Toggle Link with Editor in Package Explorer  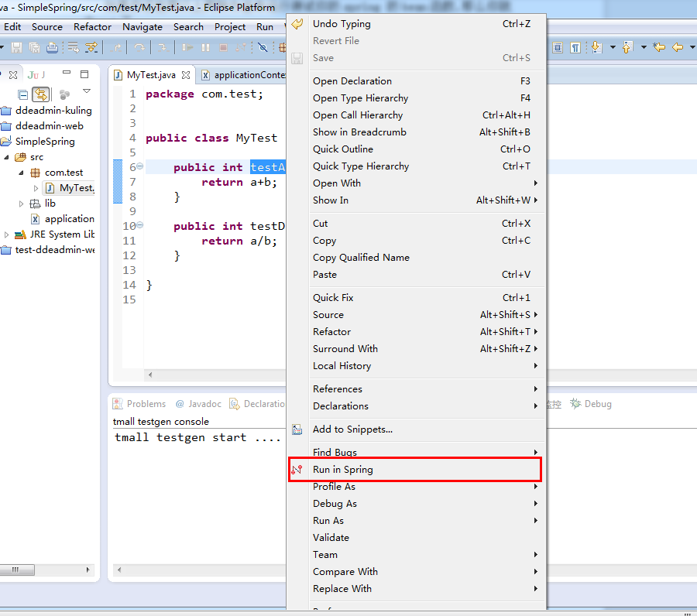(x=41, y=94)
